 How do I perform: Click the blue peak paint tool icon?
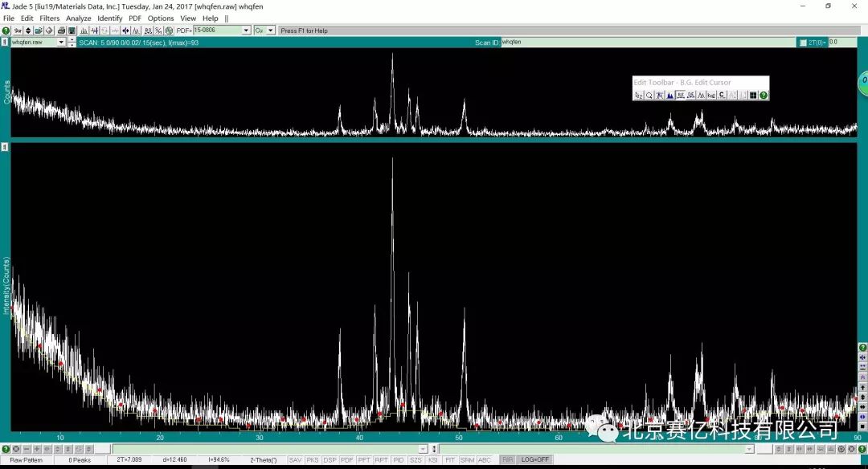(669, 95)
